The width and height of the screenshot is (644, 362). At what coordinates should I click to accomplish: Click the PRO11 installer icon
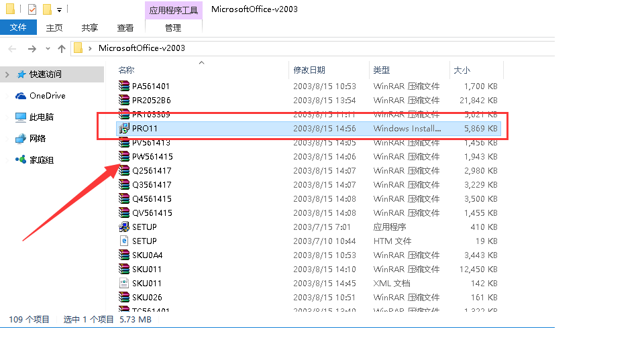124,128
